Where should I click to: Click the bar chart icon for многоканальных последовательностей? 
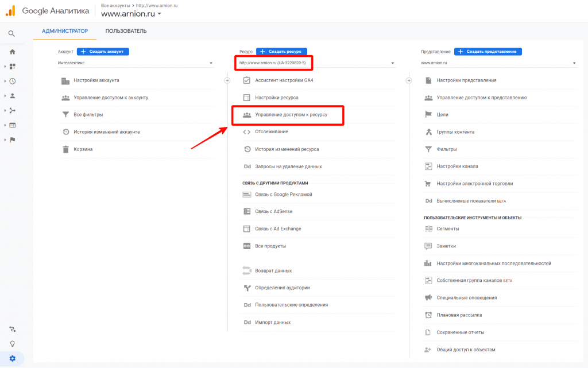[x=428, y=264]
